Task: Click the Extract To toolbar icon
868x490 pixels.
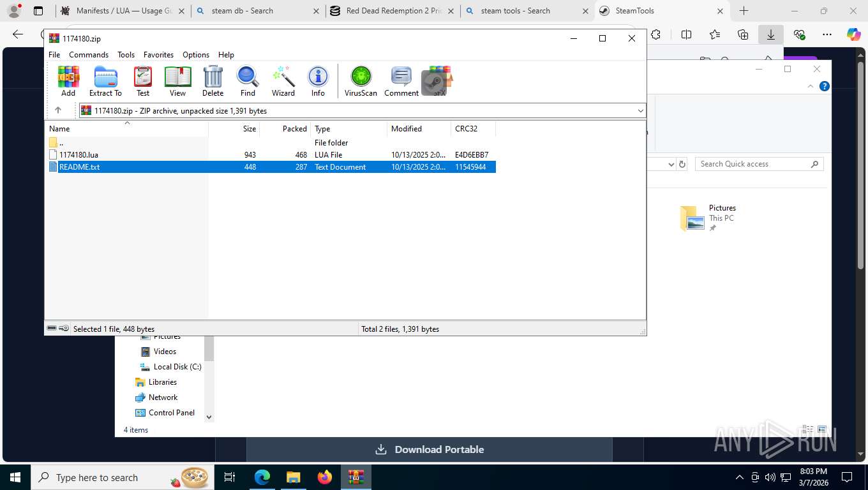Action: click(x=105, y=81)
